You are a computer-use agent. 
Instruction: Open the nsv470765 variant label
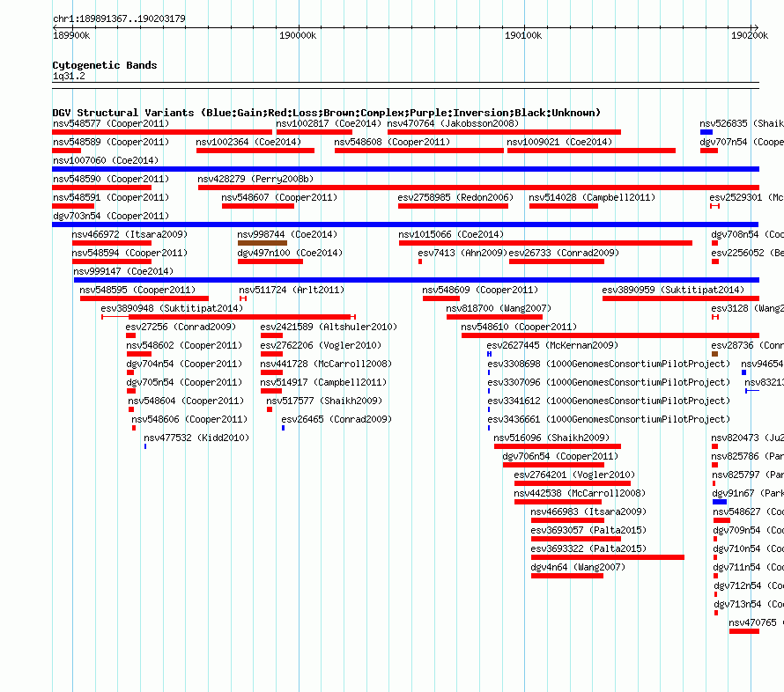[755, 622]
